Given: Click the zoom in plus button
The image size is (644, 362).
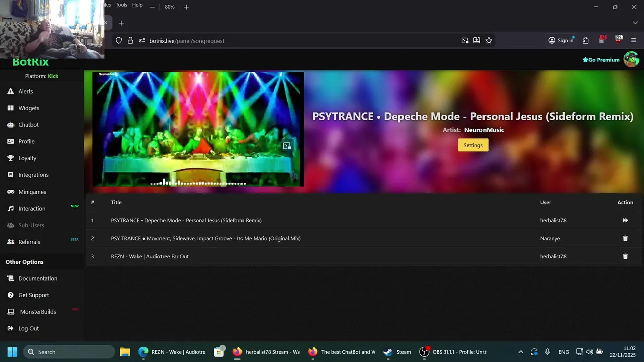Looking at the screenshot, I should (186, 7).
